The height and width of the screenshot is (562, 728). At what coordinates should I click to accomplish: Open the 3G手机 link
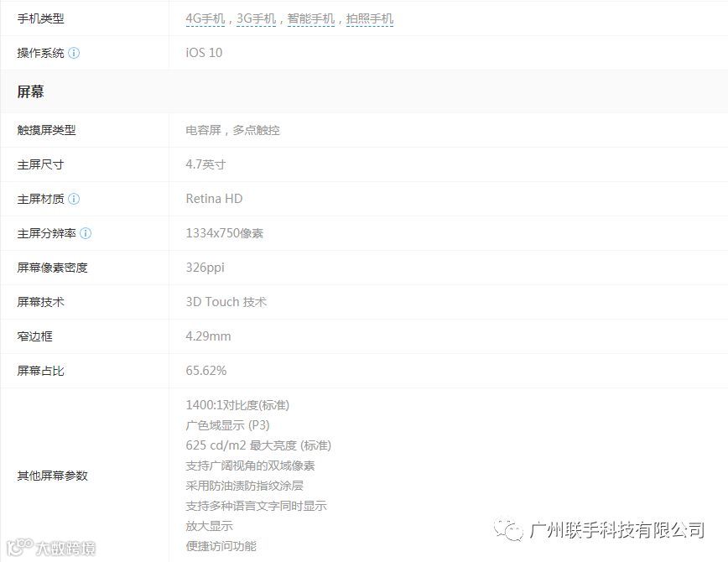click(x=257, y=18)
